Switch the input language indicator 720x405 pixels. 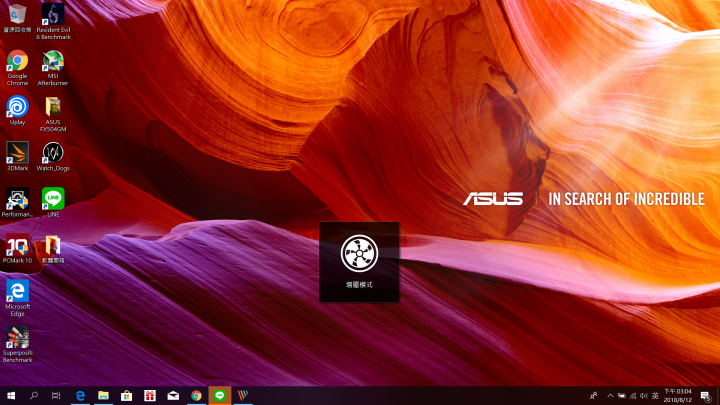[655, 395]
